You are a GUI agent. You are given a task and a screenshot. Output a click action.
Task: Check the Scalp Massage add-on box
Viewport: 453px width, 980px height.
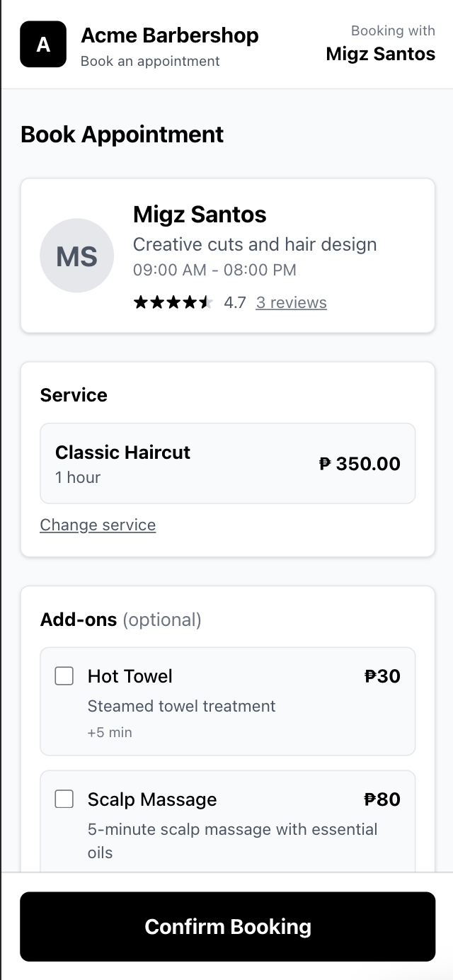[64, 799]
